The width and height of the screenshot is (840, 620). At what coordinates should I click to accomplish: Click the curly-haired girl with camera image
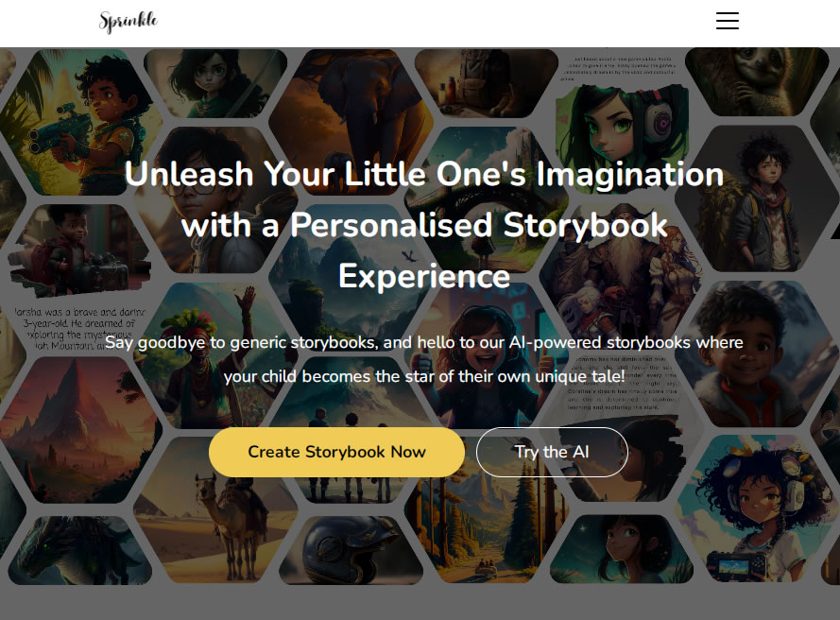757,508
